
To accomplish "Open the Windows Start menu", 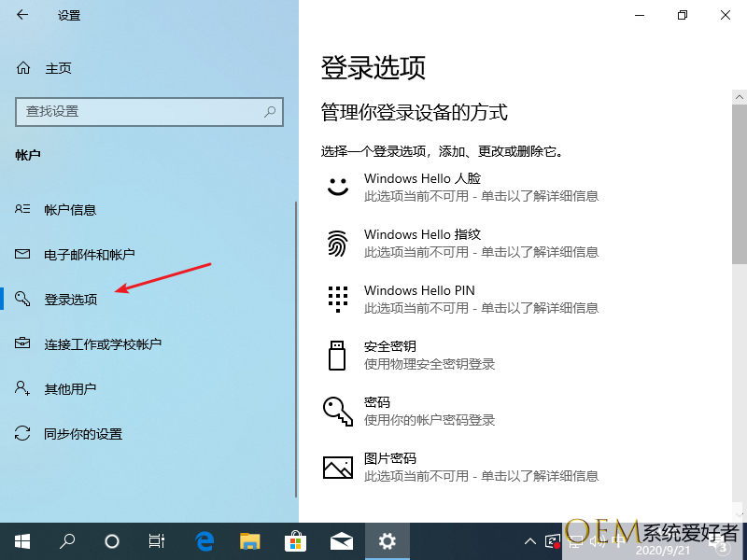I will pyautogui.click(x=21, y=541).
